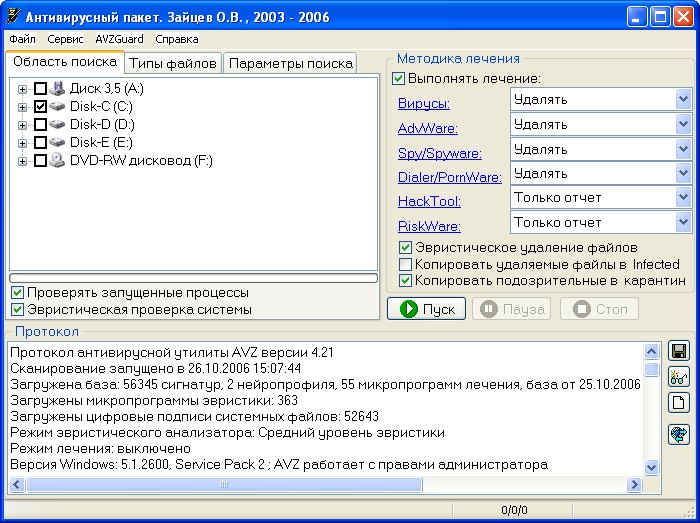Switch to the Параметры поиска tab
Screen dimensions: 700x523
pyautogui.click(x=290, y=63)
